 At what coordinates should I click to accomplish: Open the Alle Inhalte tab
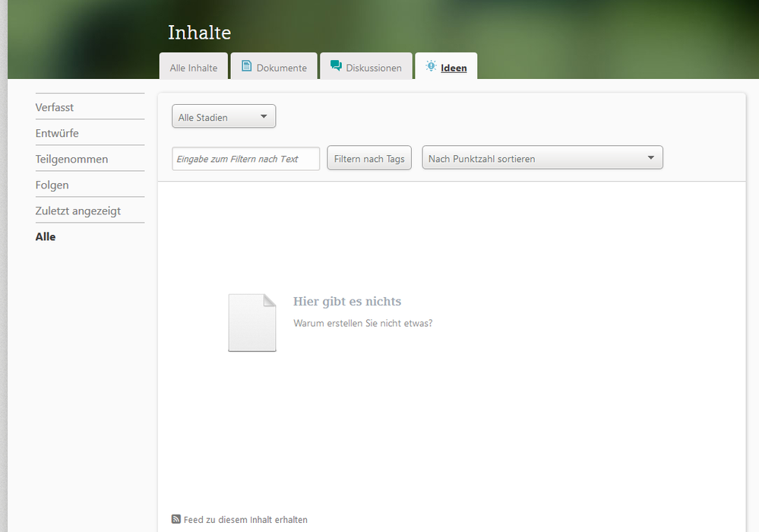194,66
